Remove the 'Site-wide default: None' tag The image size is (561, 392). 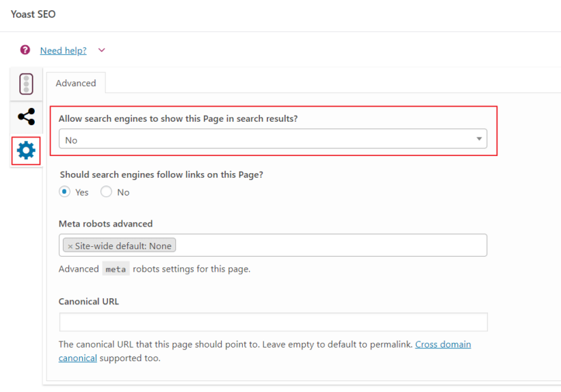tap(70, 246)
